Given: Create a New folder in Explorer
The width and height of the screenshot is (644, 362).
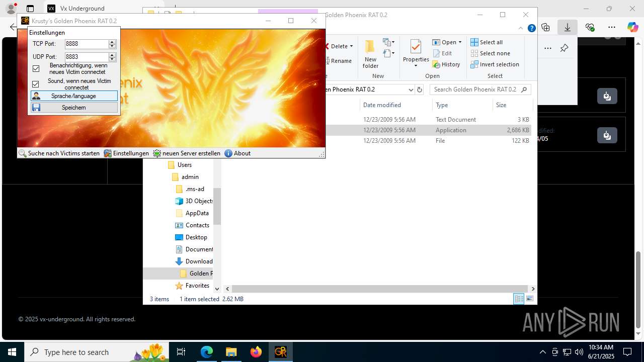Looking at the screenshot, I should point(370,54).
